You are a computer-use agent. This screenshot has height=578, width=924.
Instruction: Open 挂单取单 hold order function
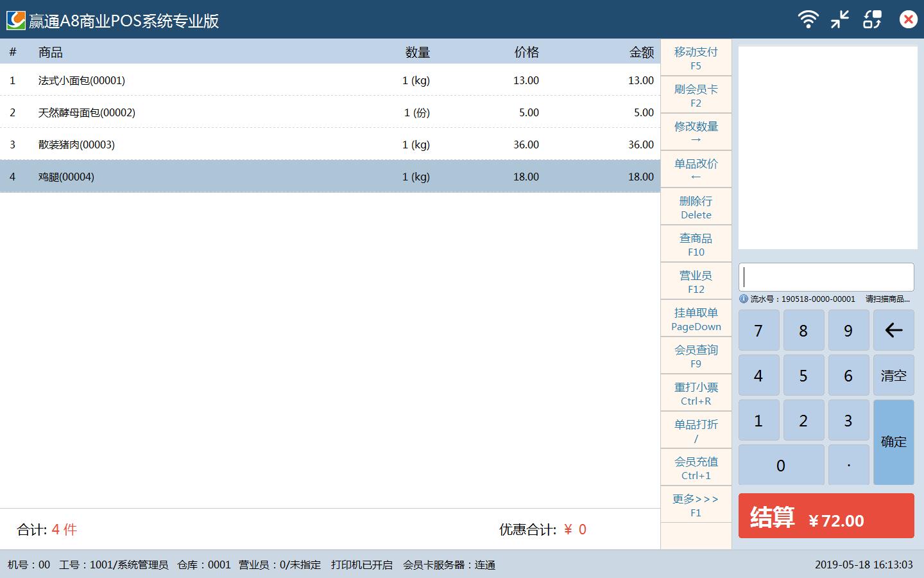(x=696, y=319)
